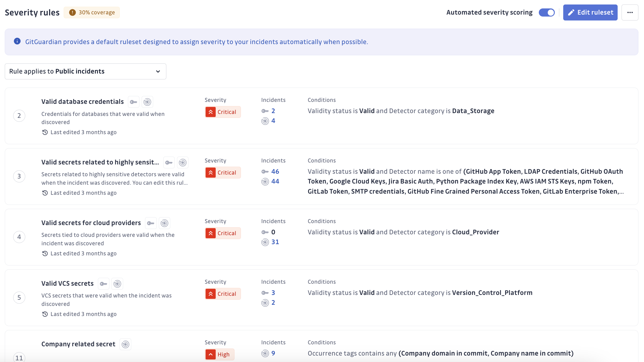This screenshot has width=644, height=362.
Task: Open the three-dot more options menu
Action: [630, 13]
